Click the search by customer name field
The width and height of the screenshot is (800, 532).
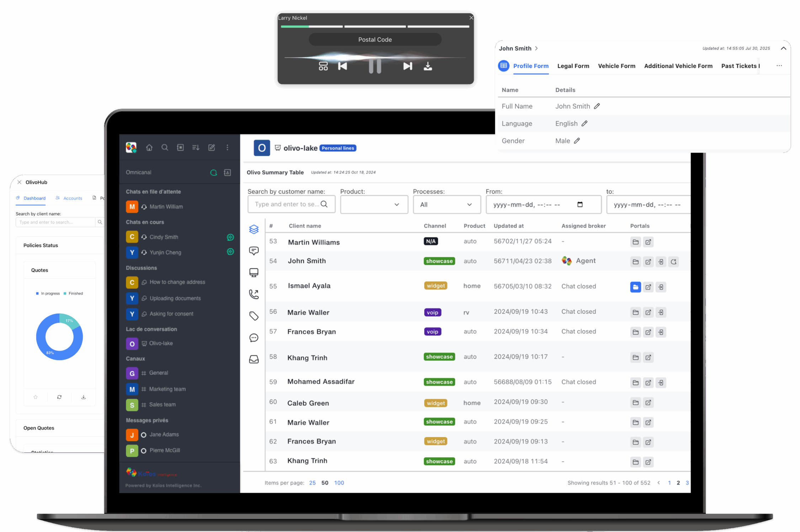point(286,204)
